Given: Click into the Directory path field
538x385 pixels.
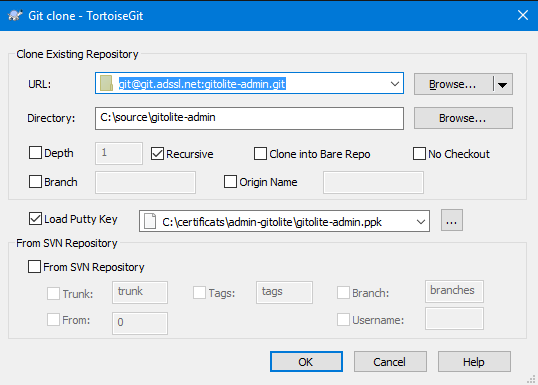Looking at the screenshot, I should (x=249, y=118).
